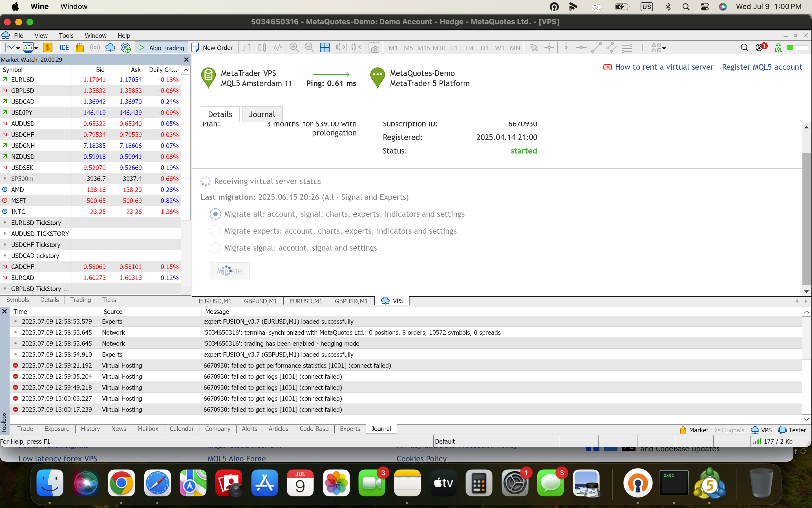Open the shapes objects dropdown
812x508 pixels.
point(664,48)
